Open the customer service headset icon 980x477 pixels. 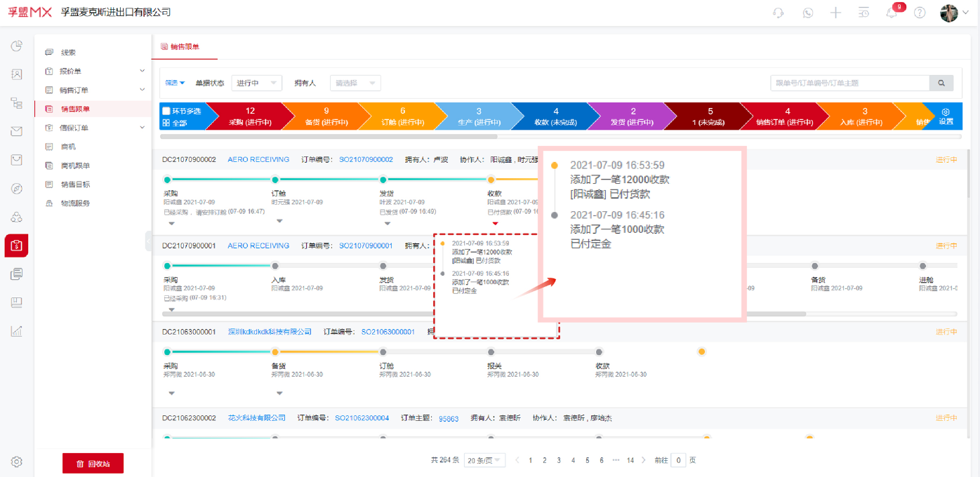tap(778, 12)
